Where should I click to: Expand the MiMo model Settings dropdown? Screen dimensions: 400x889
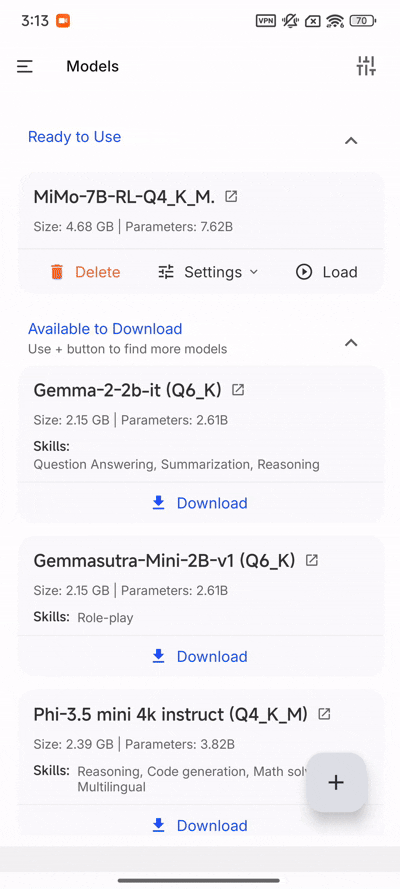pos(207,272)
